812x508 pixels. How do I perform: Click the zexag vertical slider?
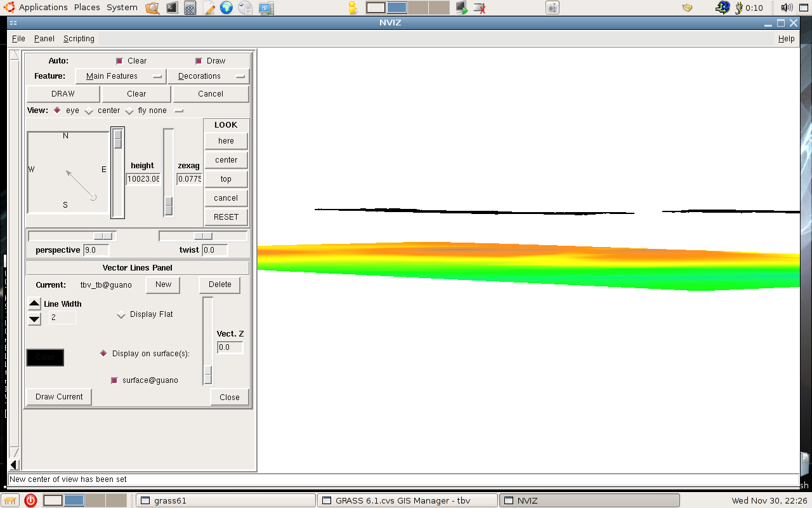(x=168, y=173)
